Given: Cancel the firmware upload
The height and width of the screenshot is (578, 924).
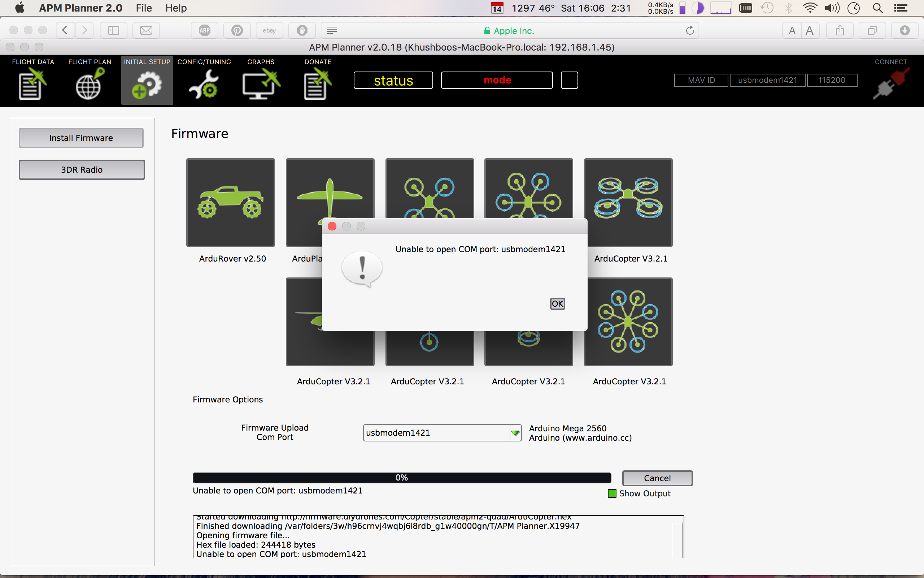Looking at the screenshot, I should point(657,478).
